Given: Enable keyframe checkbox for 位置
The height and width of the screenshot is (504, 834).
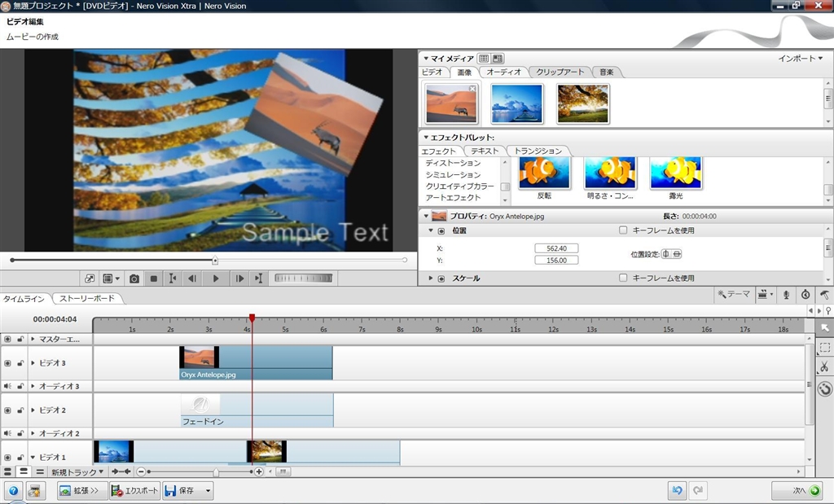Looking at the screenshot, I should [623, 230].
